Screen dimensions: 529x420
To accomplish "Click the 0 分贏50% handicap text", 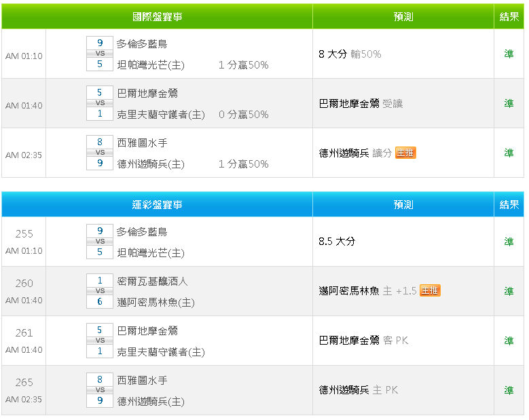I will (x=243, y=115).
